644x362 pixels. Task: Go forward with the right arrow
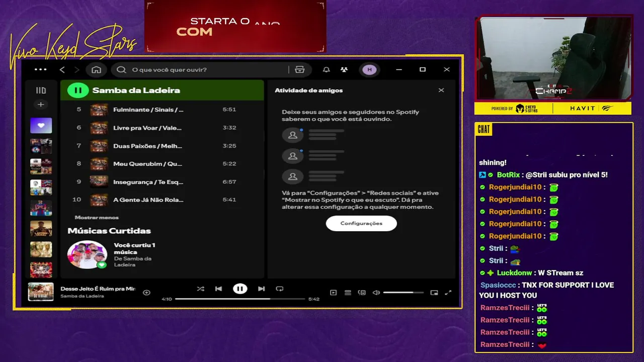77,70
